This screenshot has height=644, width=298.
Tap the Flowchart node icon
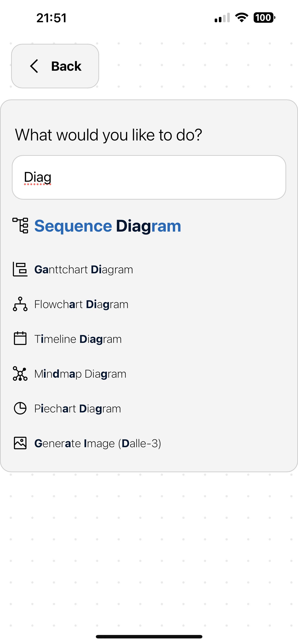click(20, 304)
